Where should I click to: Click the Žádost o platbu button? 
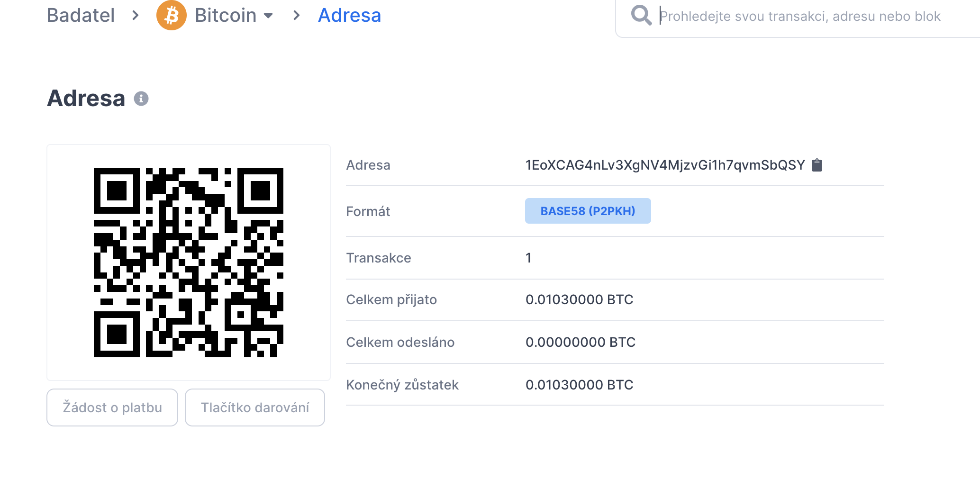112,407
